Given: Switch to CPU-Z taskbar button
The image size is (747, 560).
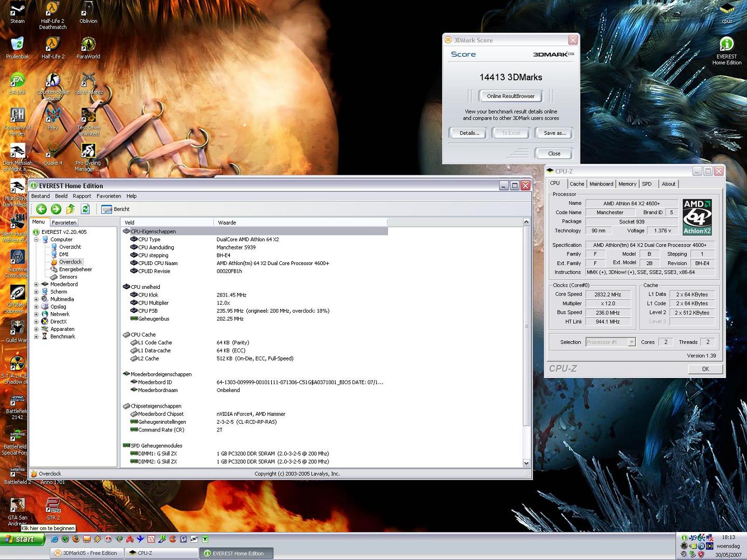Looking at the screenshot, I should (x=161, y=553).
